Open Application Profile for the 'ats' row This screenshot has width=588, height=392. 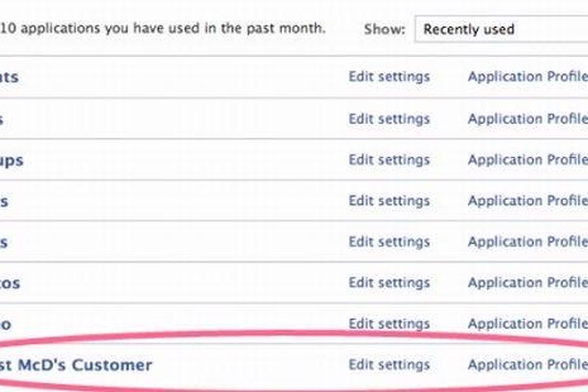(x=527, y=77)
